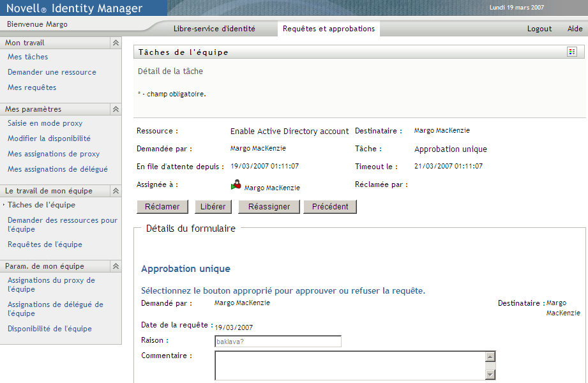This screenshot has width=588, height=383.
Task: Open Mes tâches
Action: pyautogui.click(x=27, y=57)
